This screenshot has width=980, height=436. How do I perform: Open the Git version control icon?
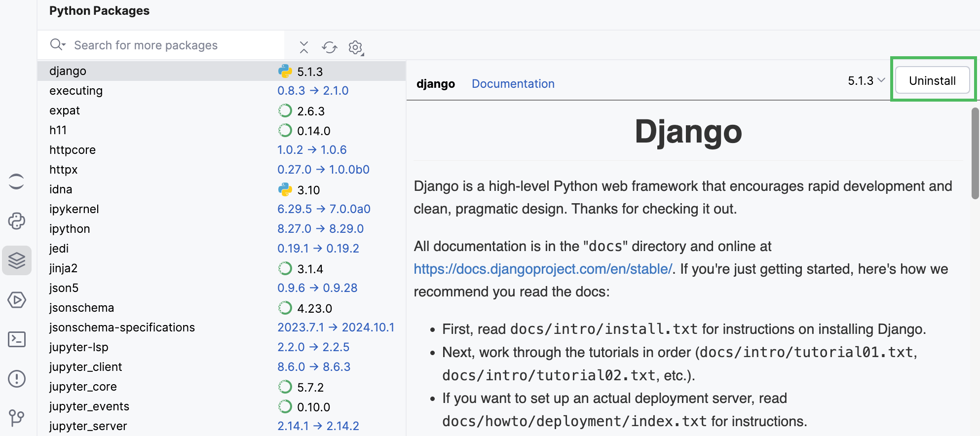click(17, 418)
